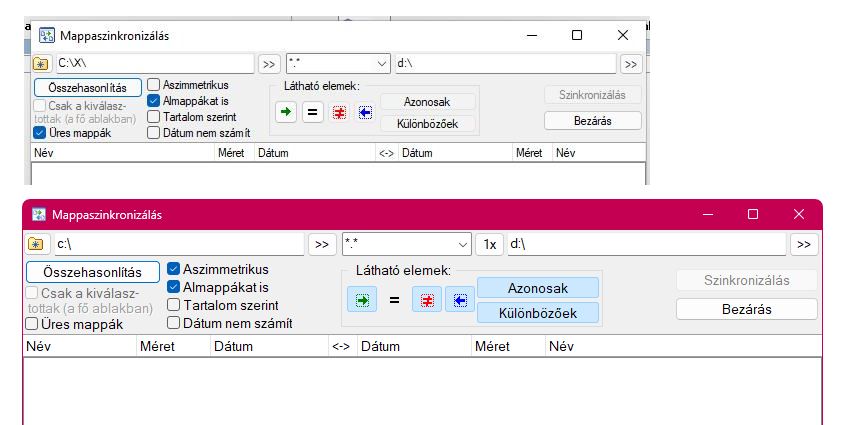Click right Név column header in lower window
851x425 pixels.
[x=683, y=346]
